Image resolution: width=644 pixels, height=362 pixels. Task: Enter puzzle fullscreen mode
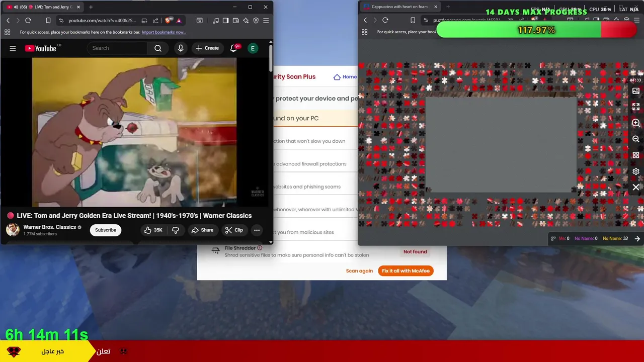click(x=636, y=107)
